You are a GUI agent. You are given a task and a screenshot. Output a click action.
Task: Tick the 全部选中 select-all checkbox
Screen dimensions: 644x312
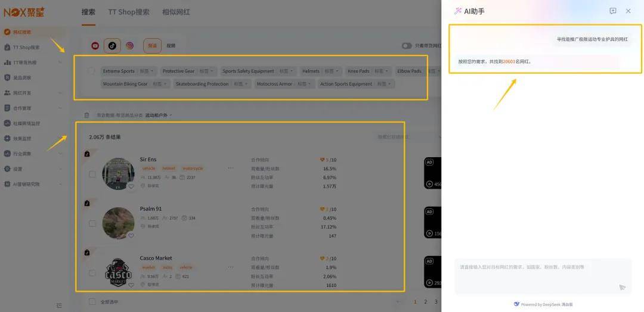coord(92,302)
